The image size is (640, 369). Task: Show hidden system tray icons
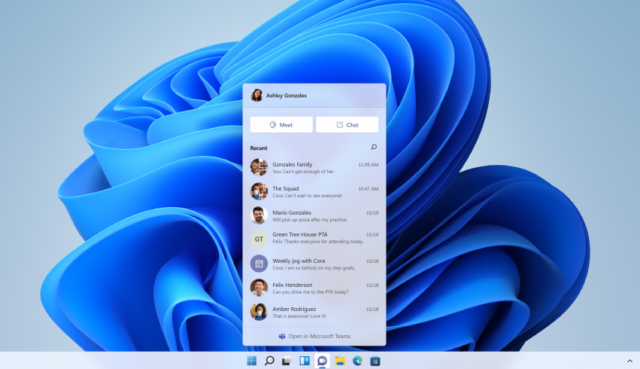point(630,361)
